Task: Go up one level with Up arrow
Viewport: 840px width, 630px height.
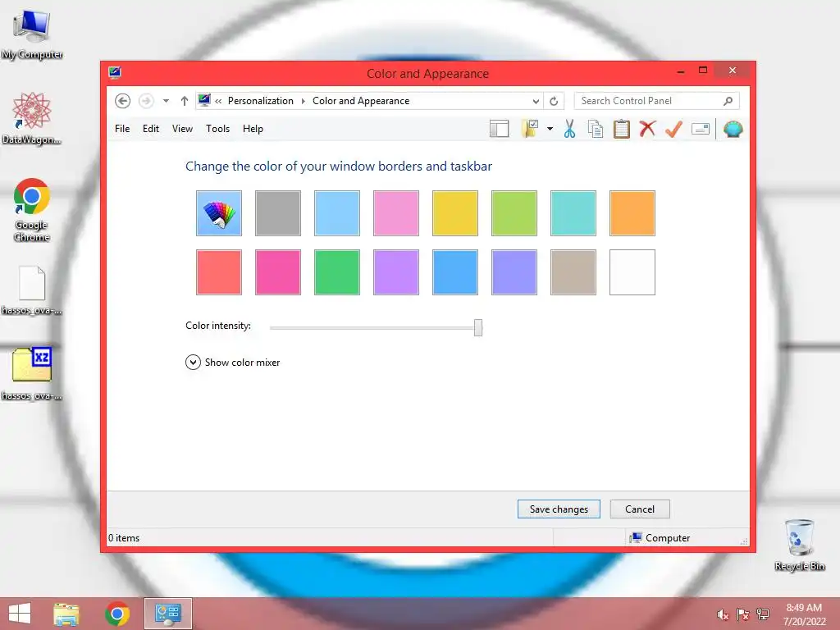Action: (185, 101)
